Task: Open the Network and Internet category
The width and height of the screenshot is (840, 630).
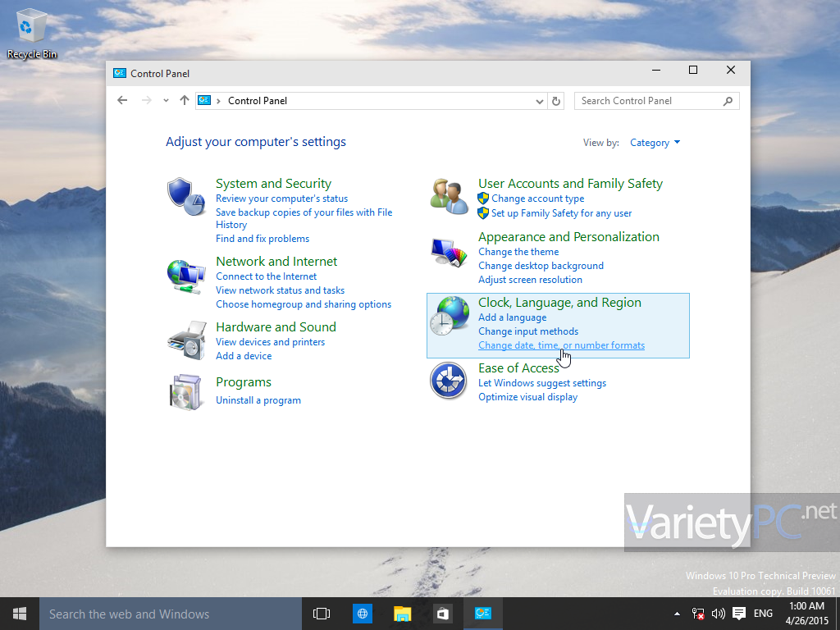Action: (276, 261)
